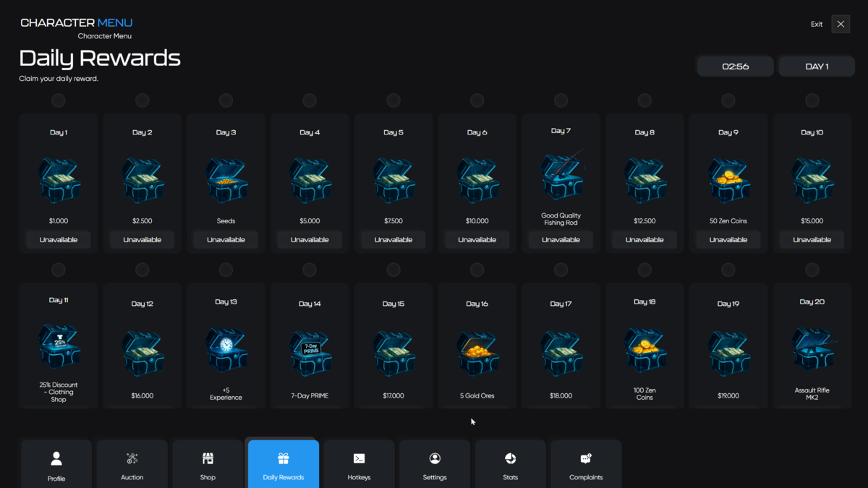Screen dimensions: 868x488
Task: Click Unavailable button under Fishing Rod reward
Action: (x=561, y=240)
